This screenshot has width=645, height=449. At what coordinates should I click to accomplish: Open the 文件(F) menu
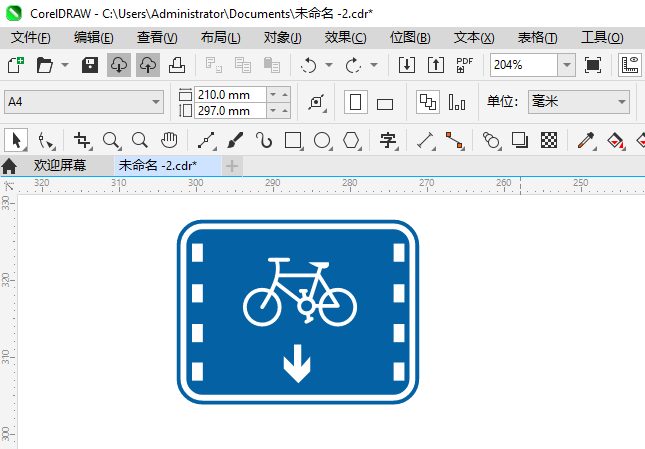point(31,38)
